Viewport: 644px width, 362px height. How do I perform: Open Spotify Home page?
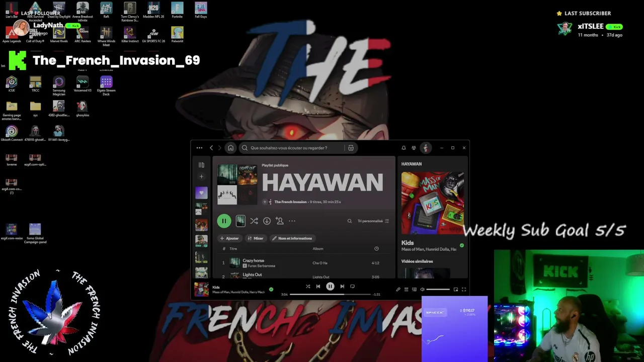point(230,148)
